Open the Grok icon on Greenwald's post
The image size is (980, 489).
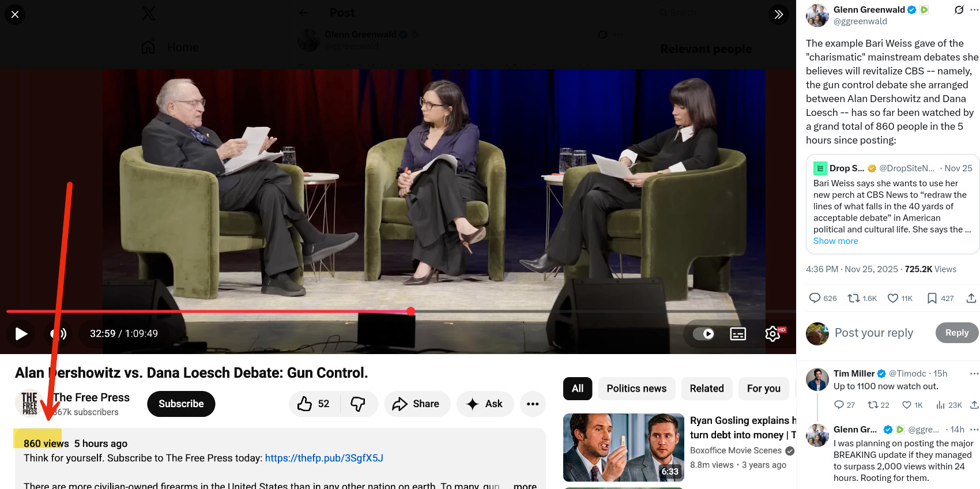click(x=959, y=10)
